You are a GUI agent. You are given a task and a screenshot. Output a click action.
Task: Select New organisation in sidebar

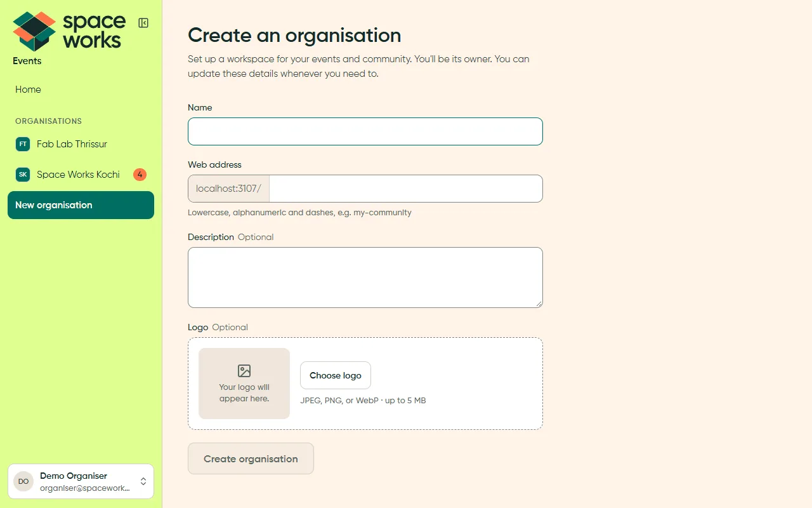pos(81,205)
